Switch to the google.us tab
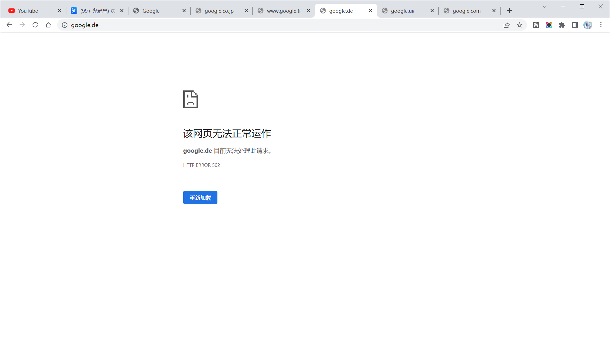Screen dimensions: 610x364 407,11
